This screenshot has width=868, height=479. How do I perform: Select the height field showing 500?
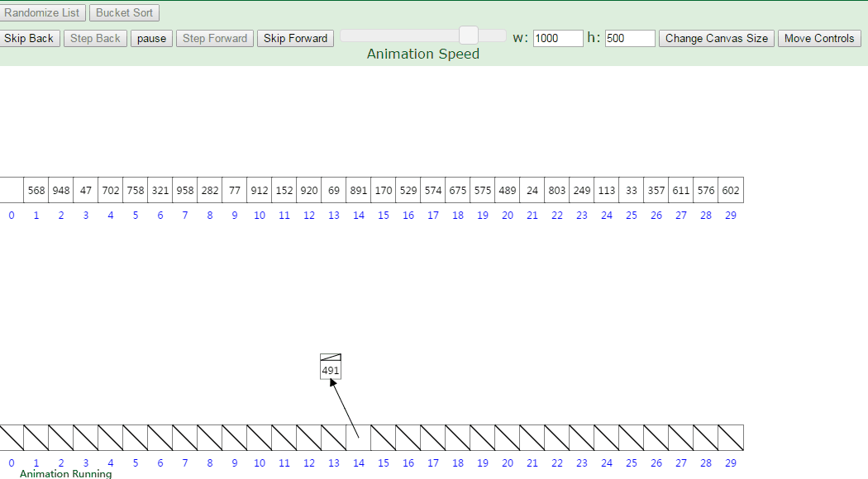coord(630,38)
